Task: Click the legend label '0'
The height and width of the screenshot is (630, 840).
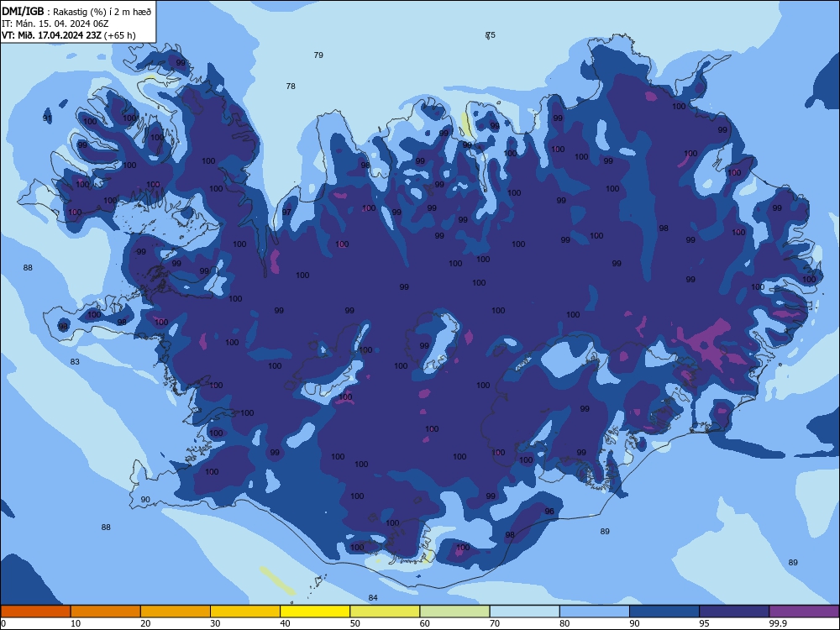Action: coord(3,623)
